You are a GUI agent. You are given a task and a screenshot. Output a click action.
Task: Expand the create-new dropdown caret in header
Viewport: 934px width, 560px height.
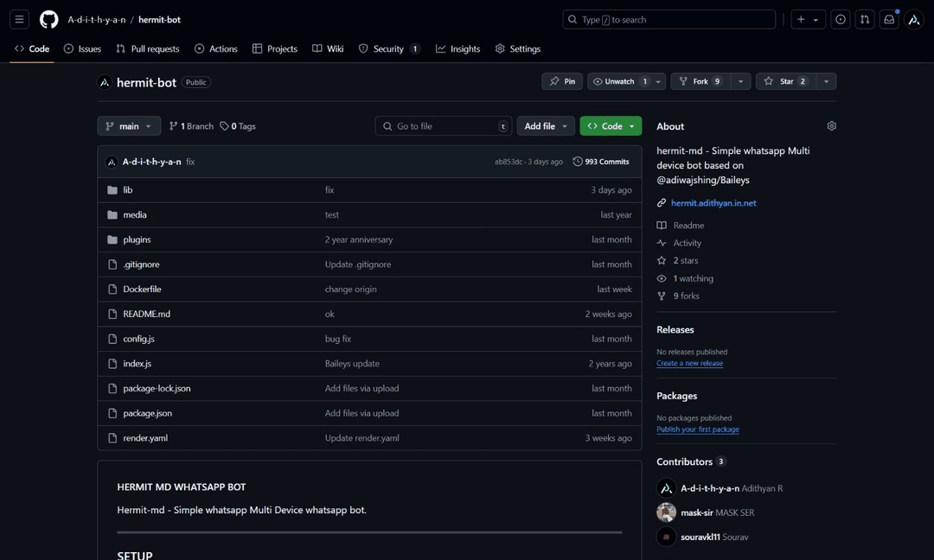pyautogui.click(x=816, y=20)
